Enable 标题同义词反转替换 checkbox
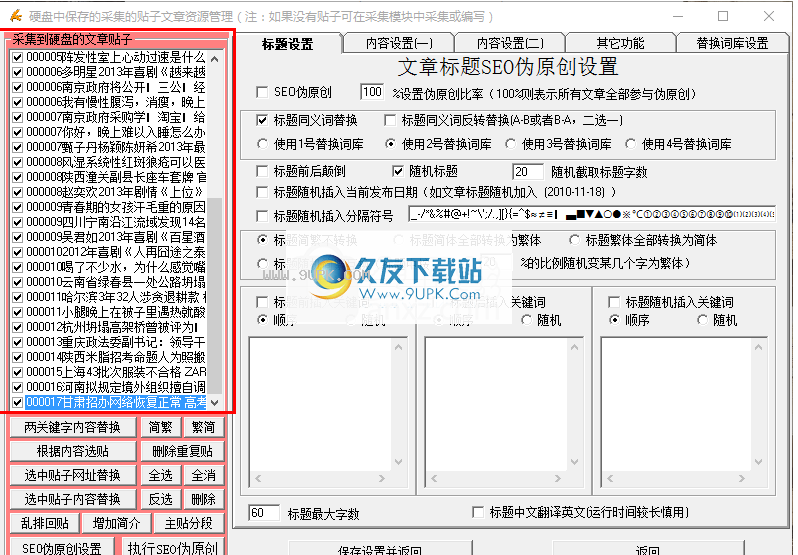798x555 pixels. (x=390, y=121)
